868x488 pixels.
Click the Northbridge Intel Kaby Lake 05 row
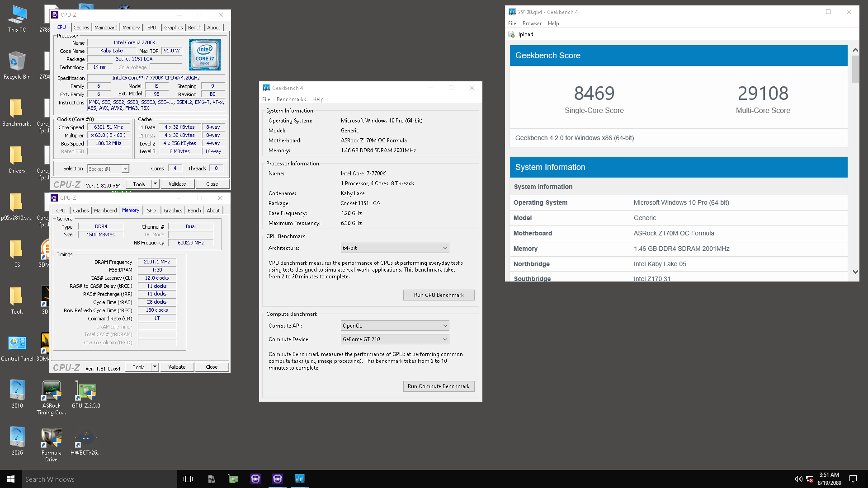[679, 264]
